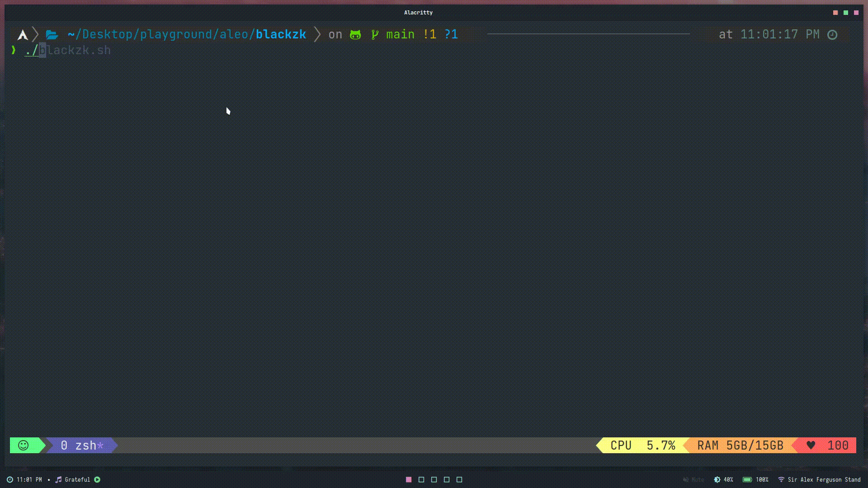This screenshot has width=868, height=488.
Task: Click the music note icon beside Grateful
Action: [x=58, y=479]
